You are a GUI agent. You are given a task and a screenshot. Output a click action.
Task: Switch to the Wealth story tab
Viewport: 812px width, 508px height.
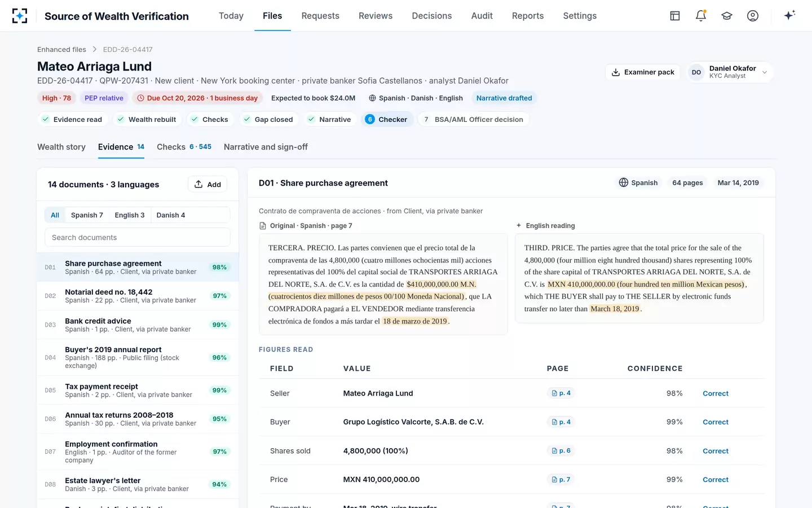pos(61,147)
